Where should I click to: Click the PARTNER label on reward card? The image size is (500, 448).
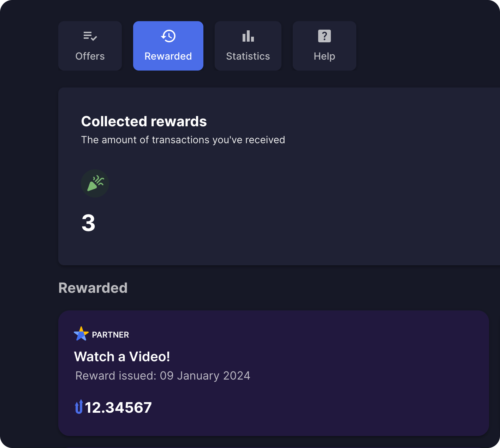click(110, 335)
